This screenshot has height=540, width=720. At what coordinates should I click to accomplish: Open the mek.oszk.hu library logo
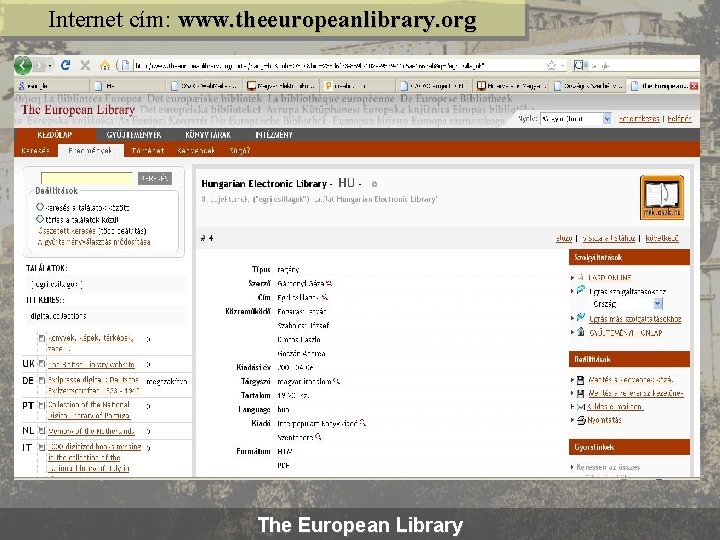tap(662, 197)
